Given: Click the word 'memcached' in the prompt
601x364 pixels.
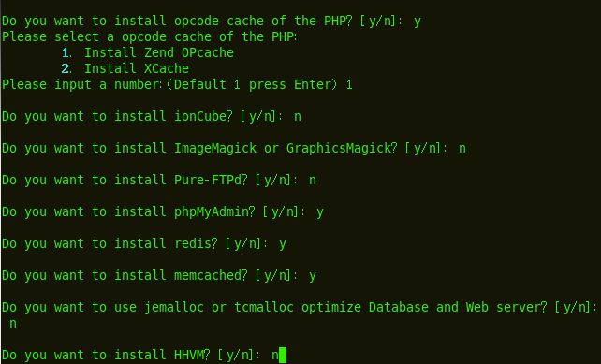Looking at the screenshot, I should tap(211, 275).
